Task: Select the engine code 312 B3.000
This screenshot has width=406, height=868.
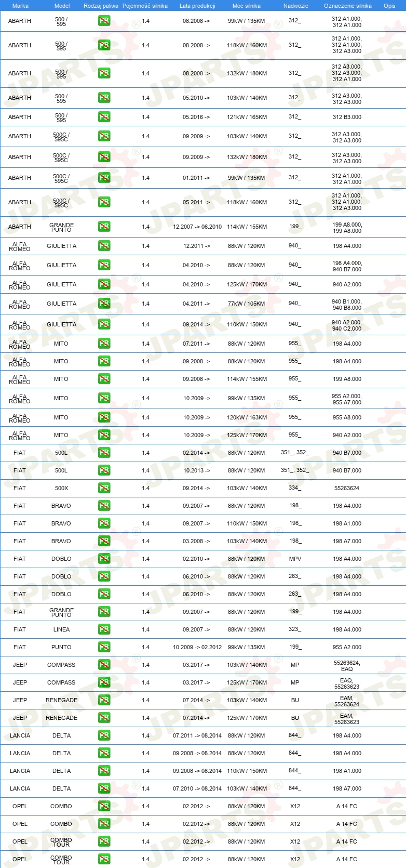Action: 347,117
